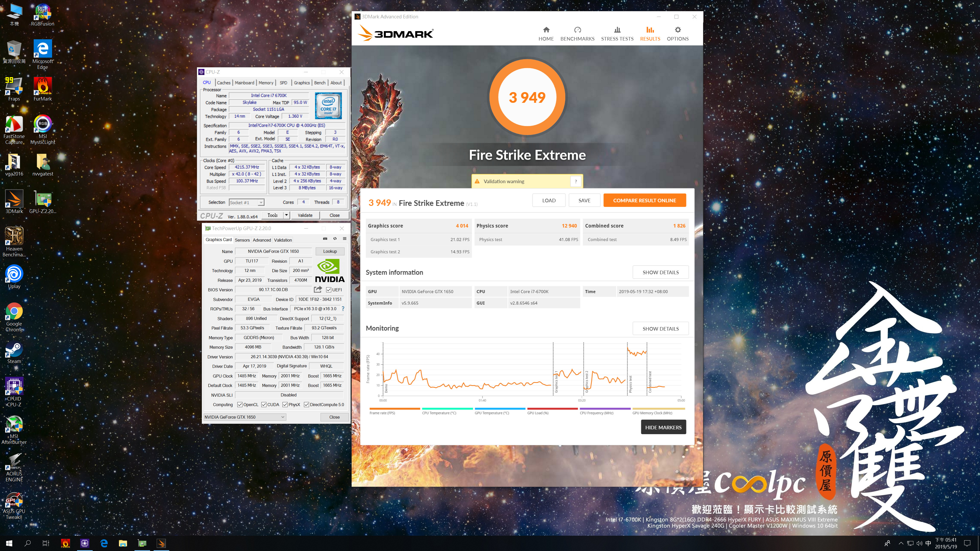980x551 pixels.
Task: Open the Microsoft Edge desktop shortcut
Action: (43, 54)
